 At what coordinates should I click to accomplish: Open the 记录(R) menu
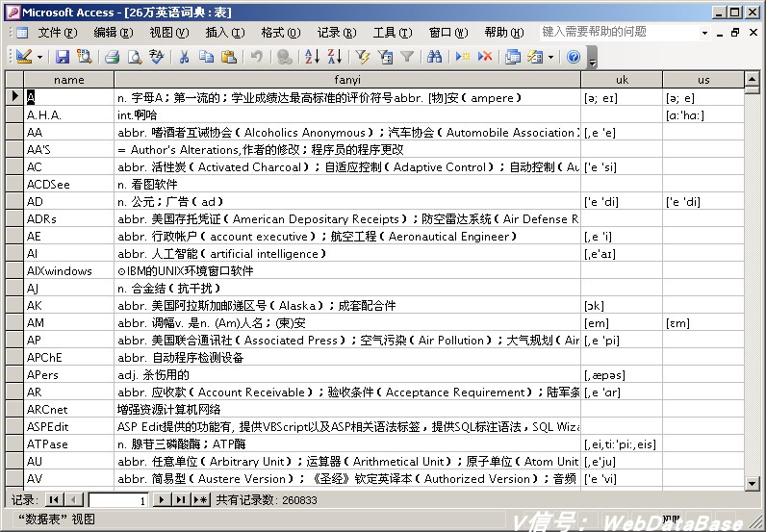336,33
